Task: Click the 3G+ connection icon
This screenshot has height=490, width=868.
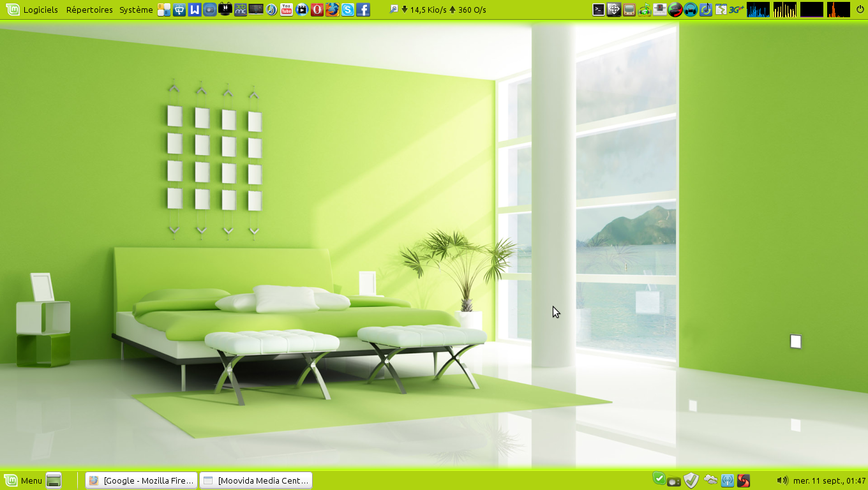Action: point(737,9)
